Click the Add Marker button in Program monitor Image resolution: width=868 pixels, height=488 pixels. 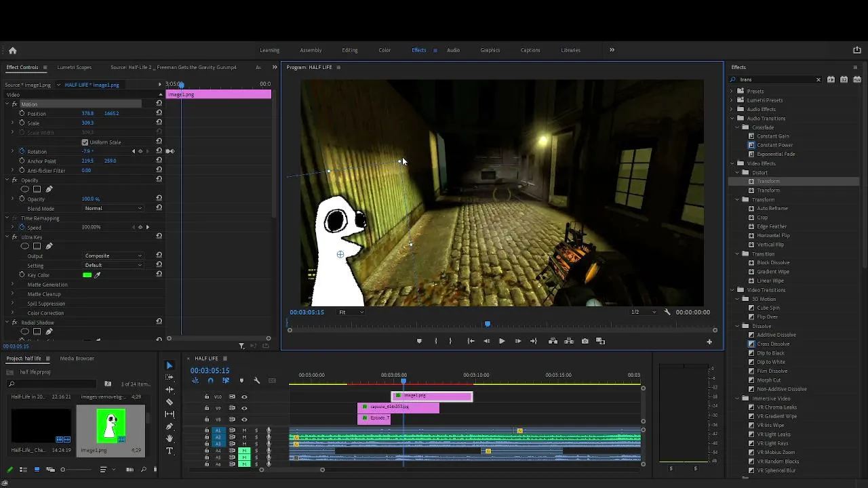pyautogui.click(x=419, y=341)
